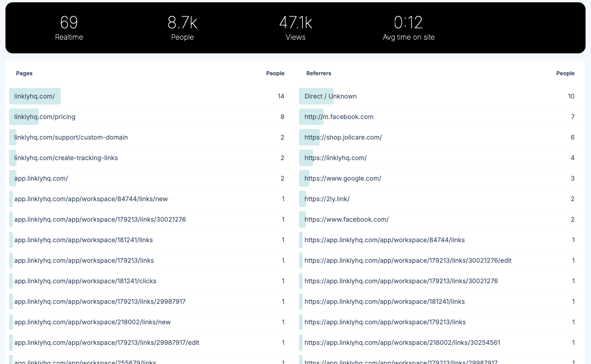Select the Direct / Unknown referrer row
591x364 pixels.
329,96
